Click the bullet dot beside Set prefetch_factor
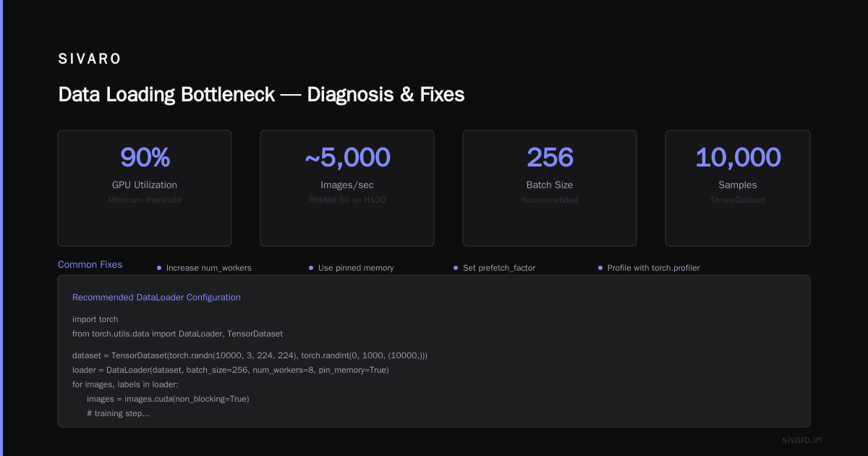 (456, 268)
